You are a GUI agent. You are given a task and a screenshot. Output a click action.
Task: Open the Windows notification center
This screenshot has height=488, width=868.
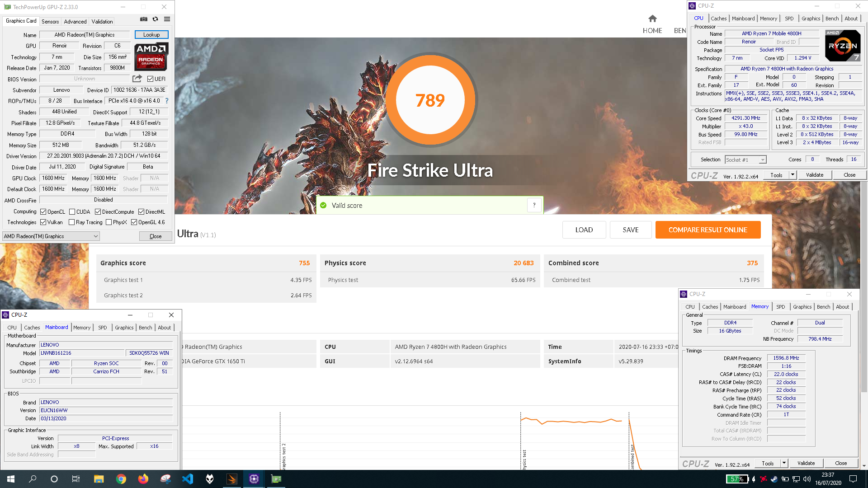853,479
